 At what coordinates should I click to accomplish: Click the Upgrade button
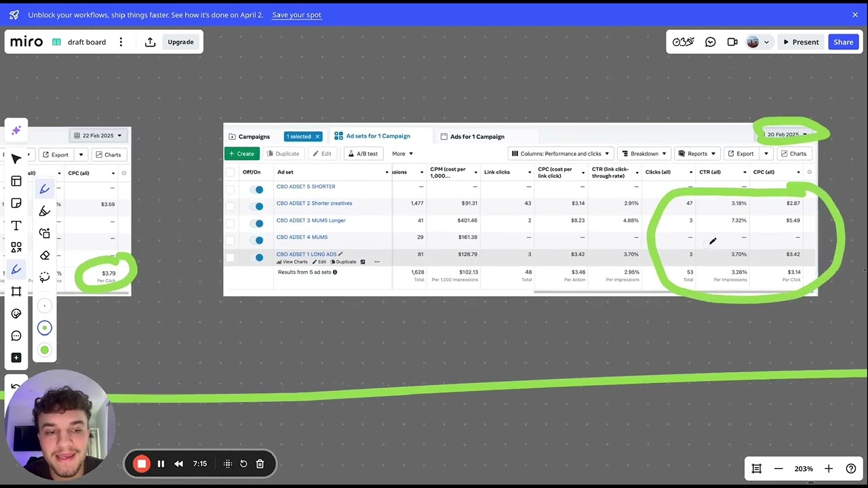tap(180, 42)
